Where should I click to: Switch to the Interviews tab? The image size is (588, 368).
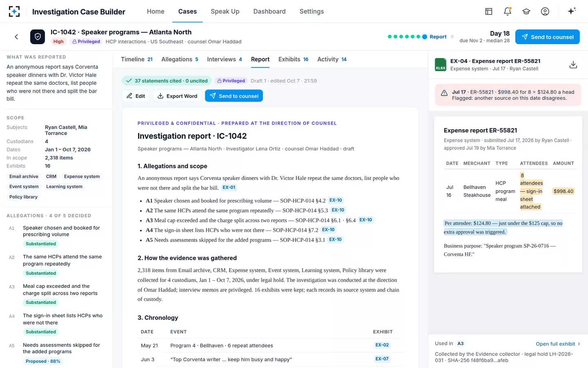click(x=225, y=59)
